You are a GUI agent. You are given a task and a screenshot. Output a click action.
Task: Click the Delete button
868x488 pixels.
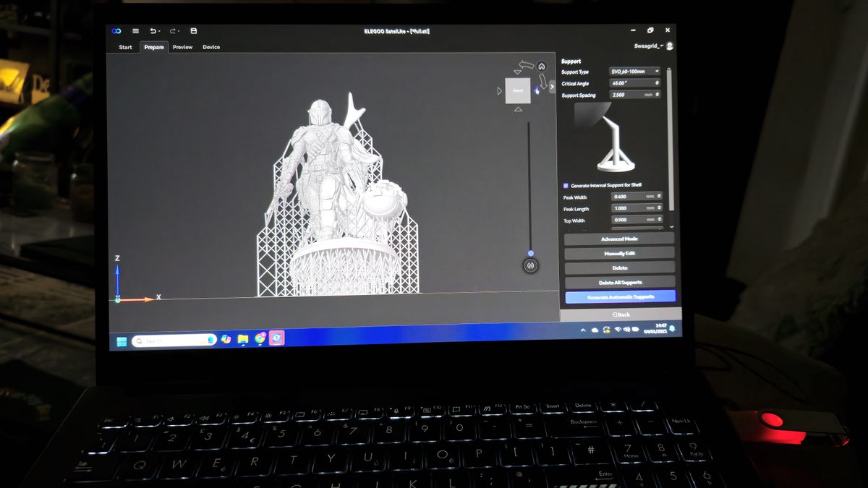(x=619, y=267)
